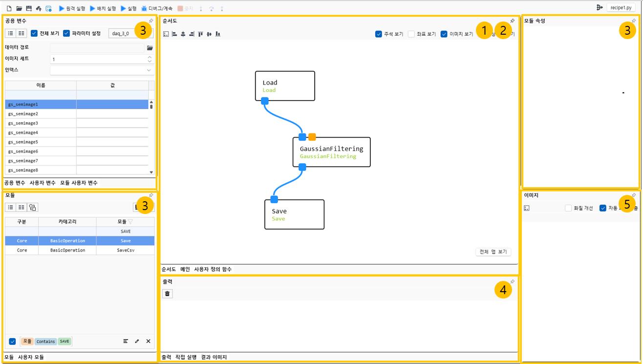
Task: Click the filter funnel icon in 모듈 column header
Action: point(130,222)
